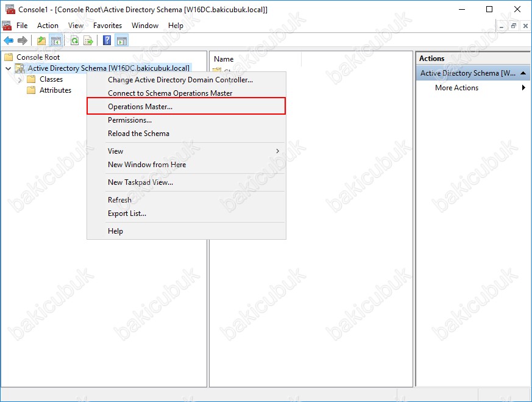
Task: Expand the More Actions submenu arrow
Action: point(523,88)
